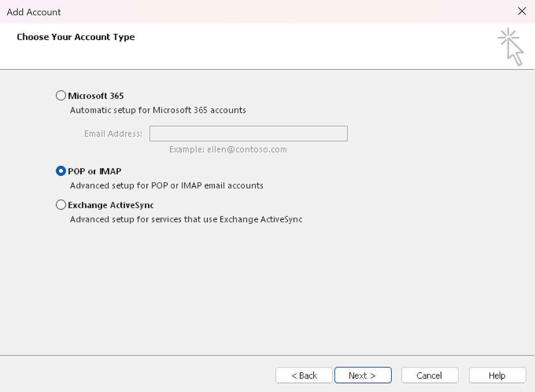Screen dimensions: 535x392
Task: Click the Back button
Action: coord(304,375)
